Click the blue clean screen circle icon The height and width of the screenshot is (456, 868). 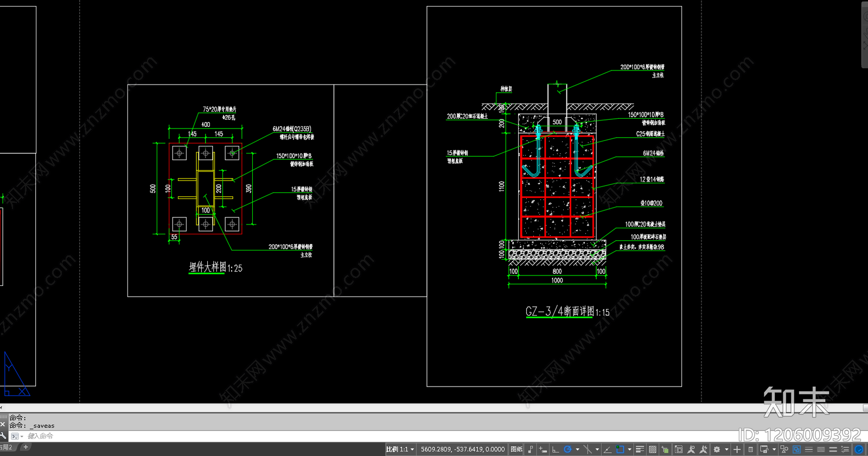(859, 449)
